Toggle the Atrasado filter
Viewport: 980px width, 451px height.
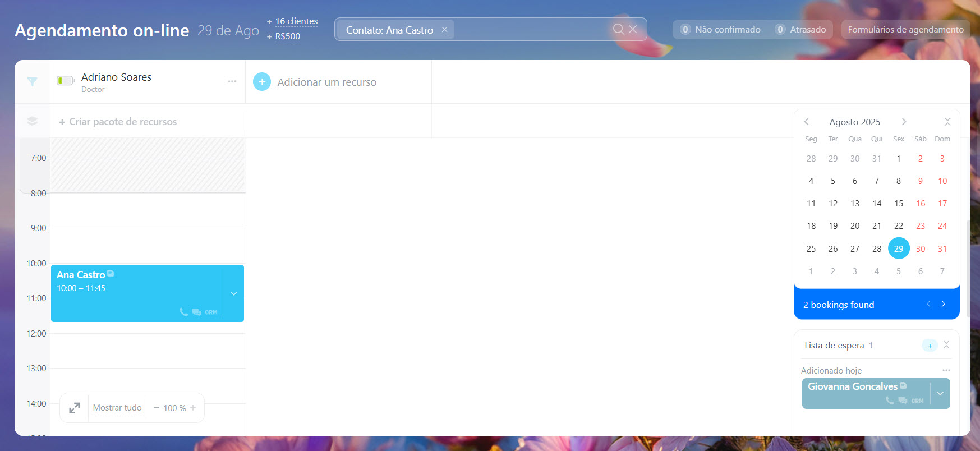click(800, 30)
